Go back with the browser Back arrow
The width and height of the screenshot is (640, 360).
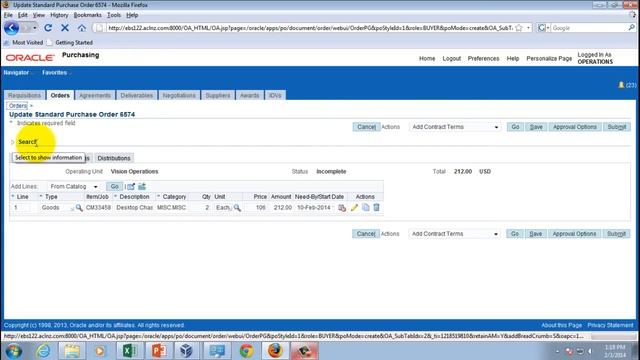[x=11, y=28]
